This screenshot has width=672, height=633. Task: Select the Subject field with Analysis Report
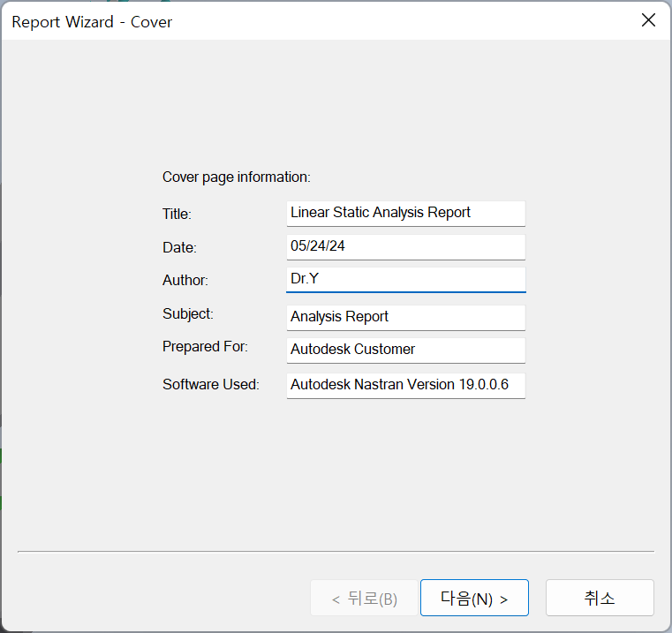coord(405,317)
